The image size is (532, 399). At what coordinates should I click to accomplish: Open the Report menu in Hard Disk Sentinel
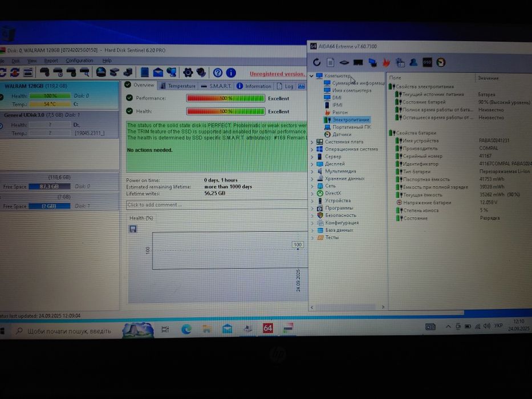(x=51, y=61)
